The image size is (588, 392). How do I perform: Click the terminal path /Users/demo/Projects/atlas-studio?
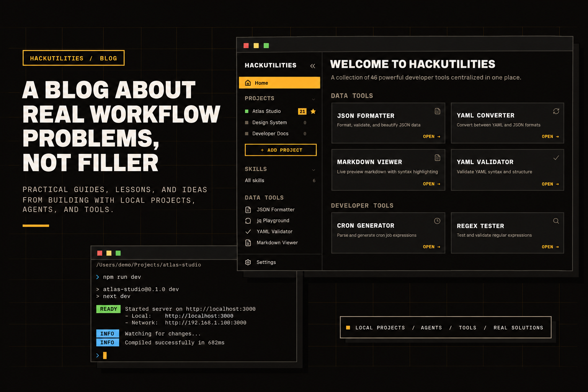click(x=149, y=265)
